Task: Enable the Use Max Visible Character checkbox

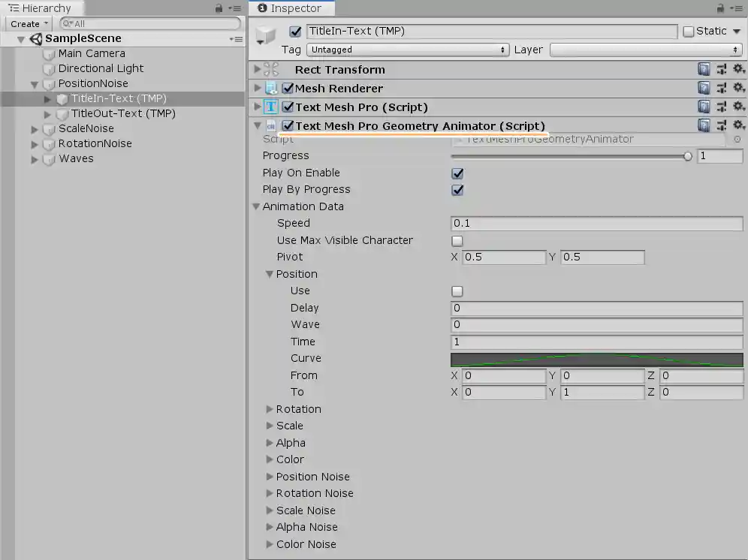Action: point(457,240)
